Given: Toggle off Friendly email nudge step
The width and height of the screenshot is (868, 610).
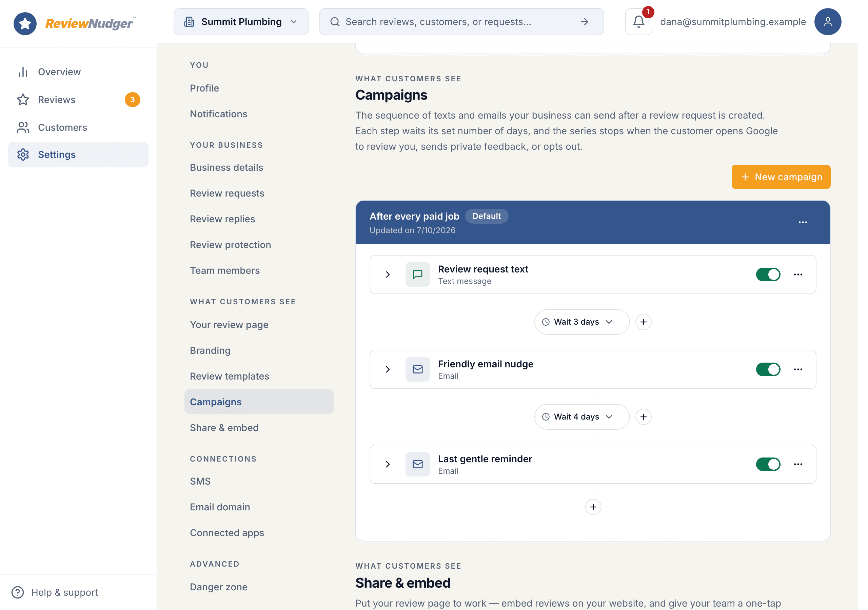Looking at the screenshot, I should tap(777, 374).
